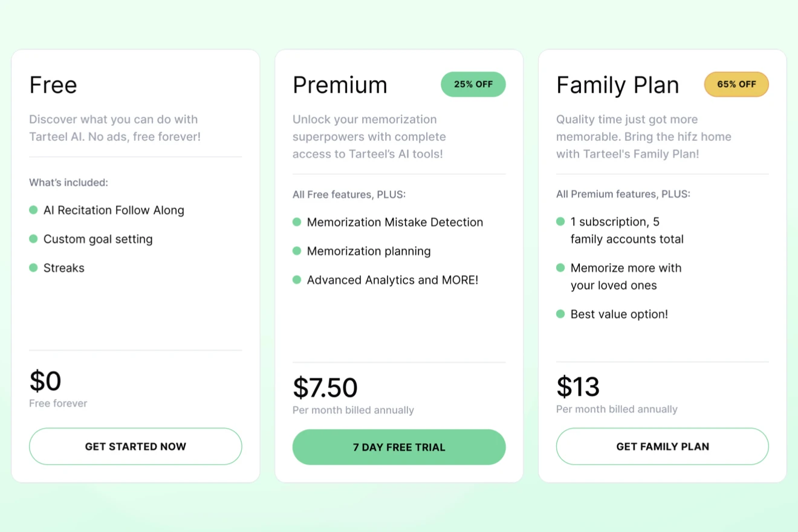Click GET FAMILY PLAN button
Viewport: 798px width, 532px height.
[663, 446]
